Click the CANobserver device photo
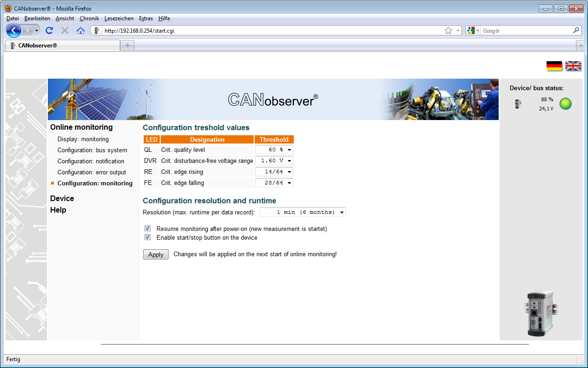Screen dimensions: 588x368 point(541,313)
